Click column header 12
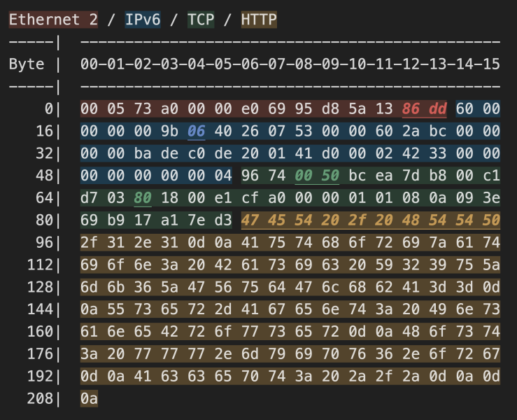 coord(411,64)
